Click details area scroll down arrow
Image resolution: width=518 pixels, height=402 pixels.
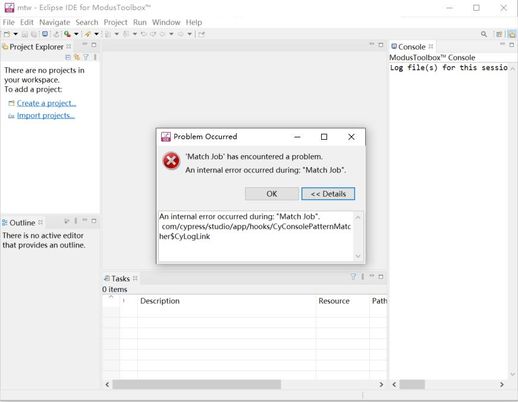(358, 256)
